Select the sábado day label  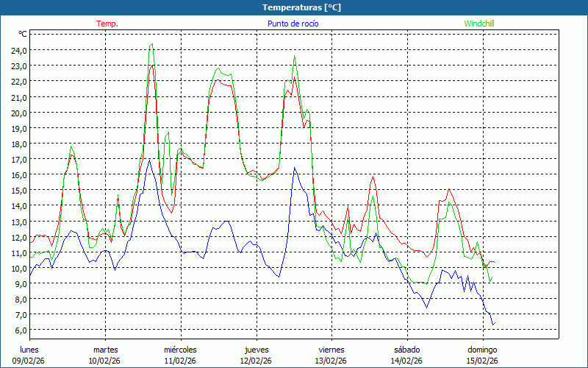click(x=407, y=350)
